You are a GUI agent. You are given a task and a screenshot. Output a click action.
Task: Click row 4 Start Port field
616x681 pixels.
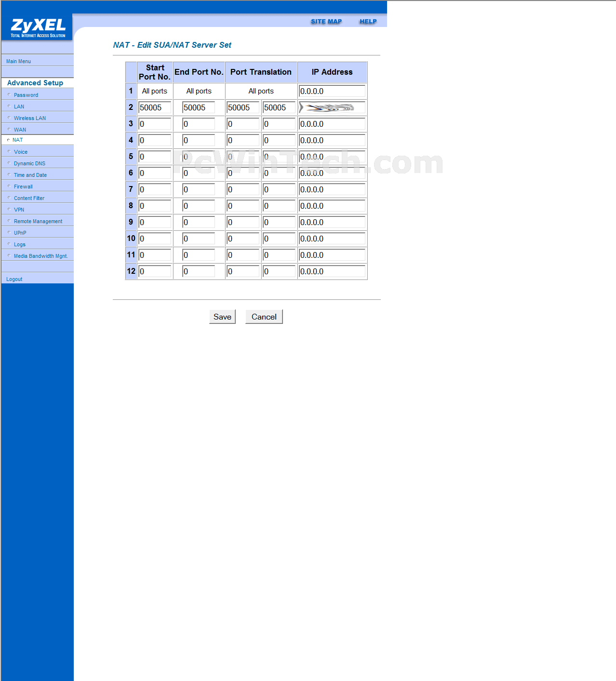(x=155, y=140)
